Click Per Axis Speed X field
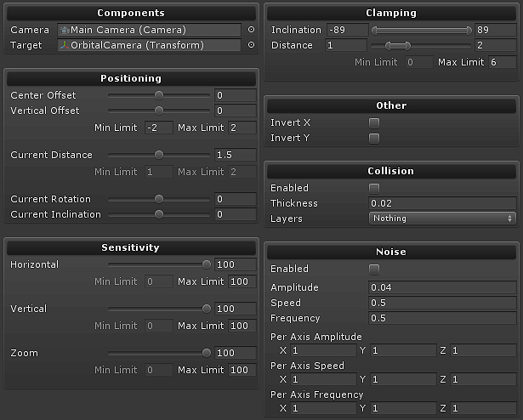The height and width of the screenshot is (420, 523). coord(323,379)
